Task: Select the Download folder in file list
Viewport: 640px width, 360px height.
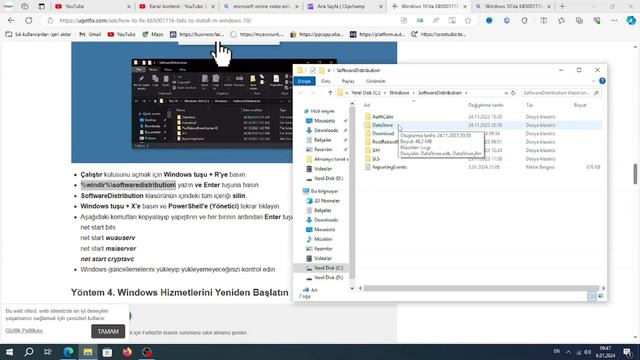Action: [383, 133]
